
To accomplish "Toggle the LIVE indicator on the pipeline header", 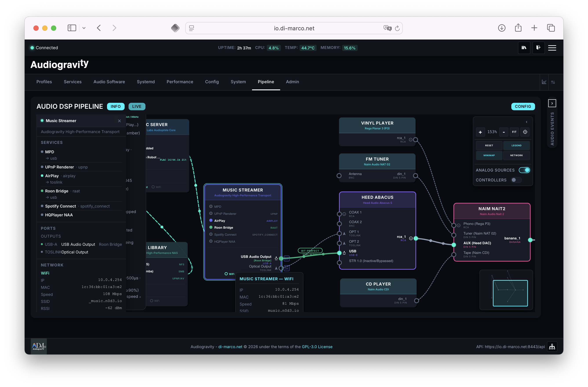I will tap(137, 107).
